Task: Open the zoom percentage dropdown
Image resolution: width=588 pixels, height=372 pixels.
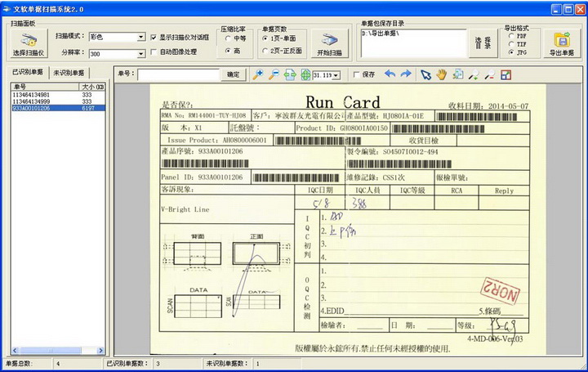Action: point(336,75)
